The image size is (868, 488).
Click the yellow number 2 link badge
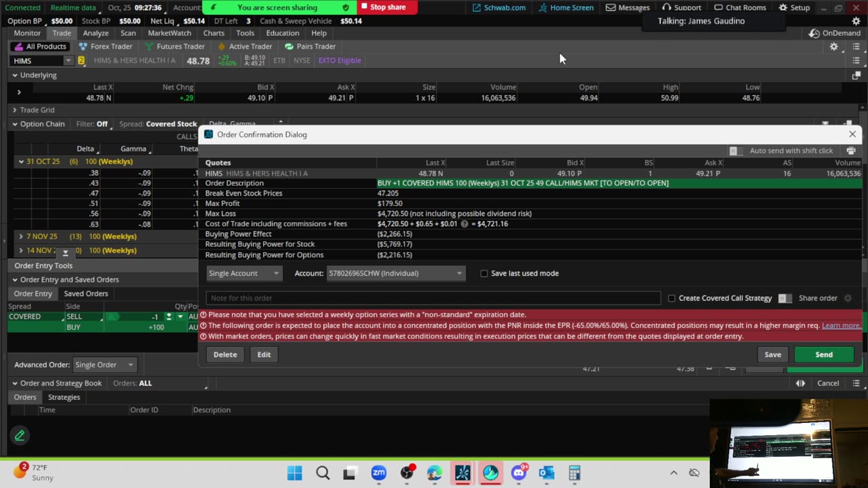[81, 60]
